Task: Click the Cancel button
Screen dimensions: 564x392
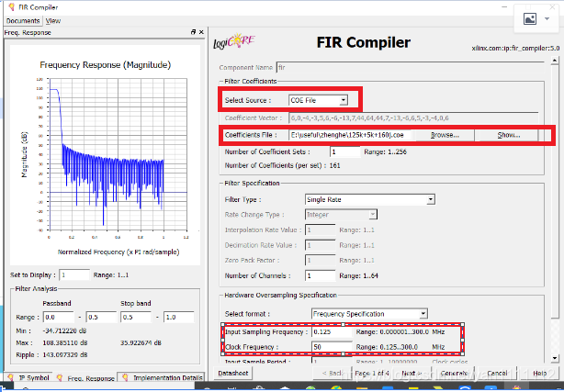Action: [497, 374]
